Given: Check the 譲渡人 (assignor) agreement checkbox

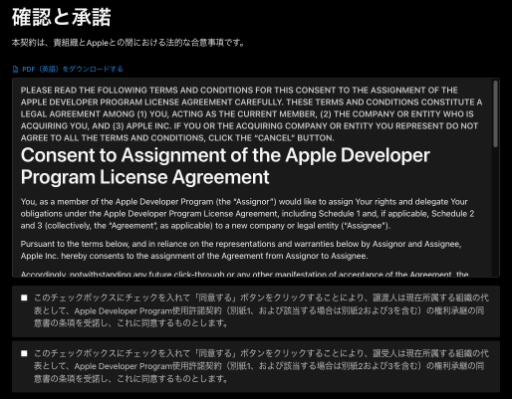Looking at the screenshot, I should click(24, 298).
